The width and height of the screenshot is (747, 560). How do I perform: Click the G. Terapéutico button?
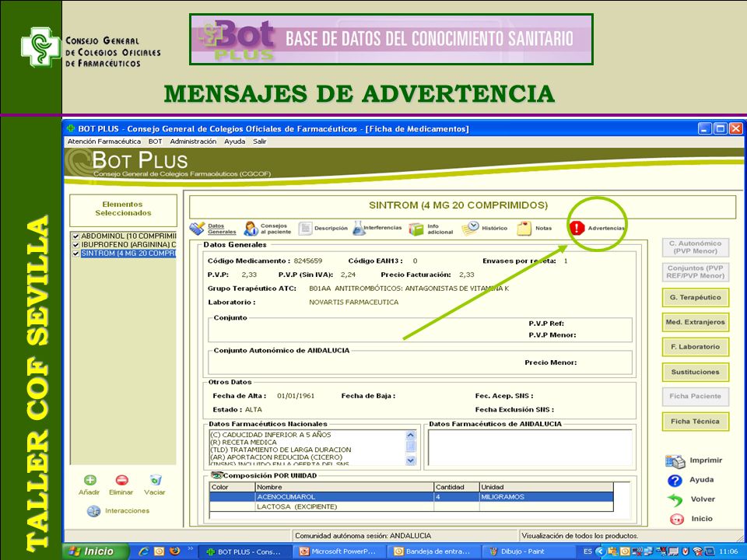[x=695, y=298]
